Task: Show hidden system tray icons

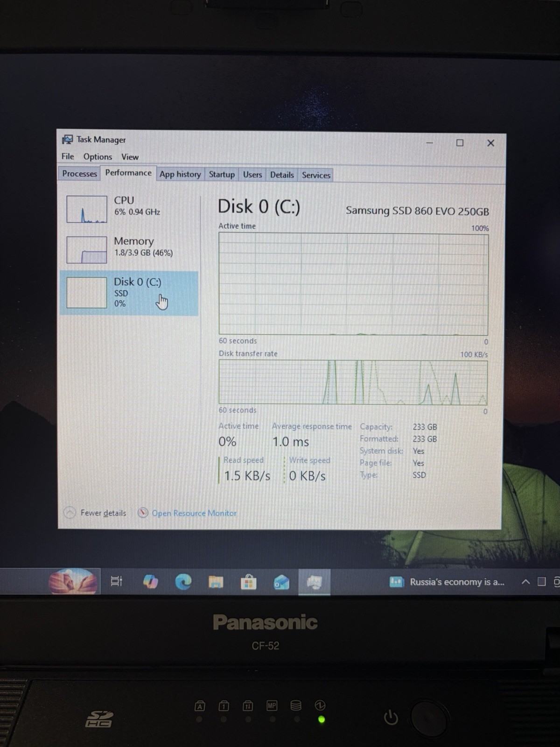Action: click(x=525, y=582)
